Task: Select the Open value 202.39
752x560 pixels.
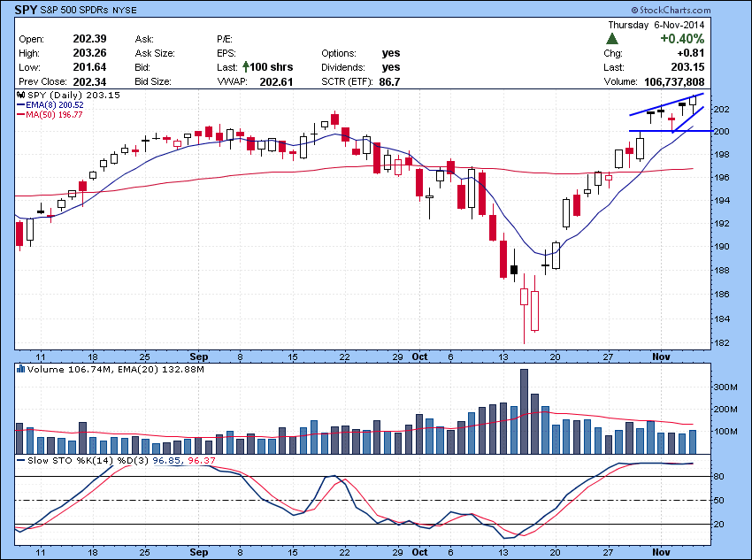Action: pyautogui.click(x=89, y=39)
